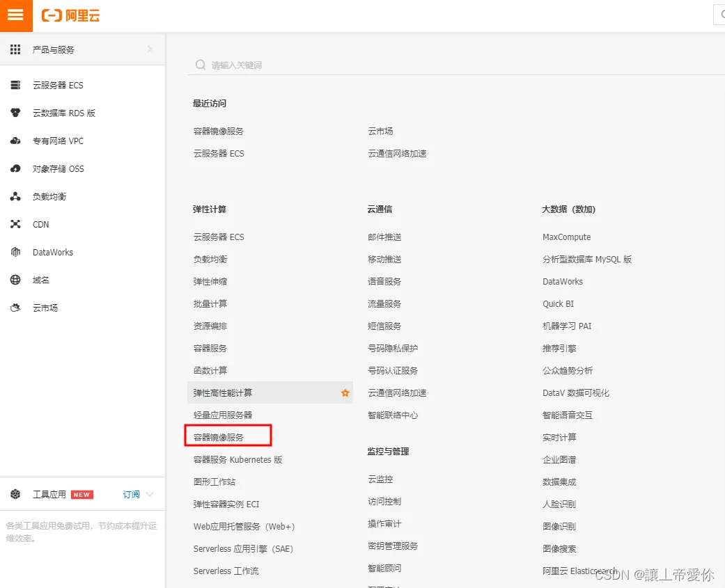The height and width of the screenshot is (588, 725).
Task: Click the Alibaba Cloud logo
Action: pos(71,15)
